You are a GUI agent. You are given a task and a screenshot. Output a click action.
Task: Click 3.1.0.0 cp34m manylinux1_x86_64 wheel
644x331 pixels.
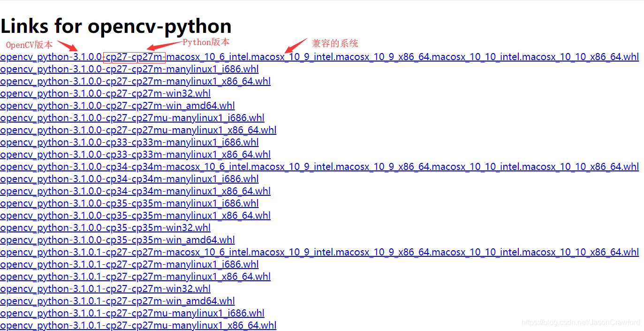point(135,191)
